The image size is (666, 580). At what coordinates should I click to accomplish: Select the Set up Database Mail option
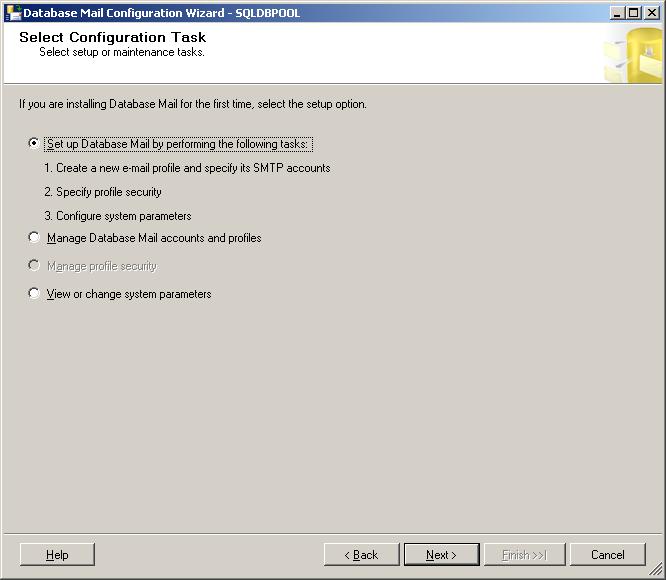(35, 144)
